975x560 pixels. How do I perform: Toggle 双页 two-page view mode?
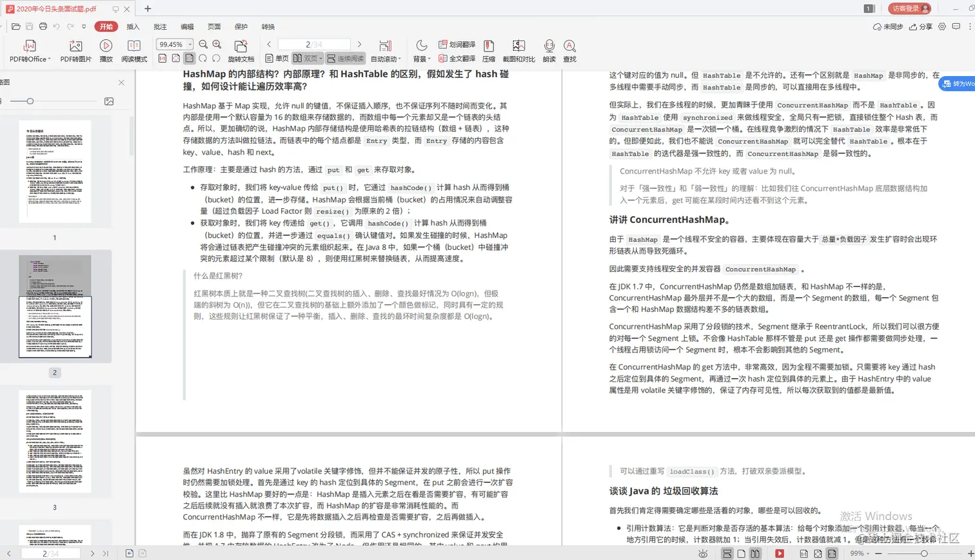308,58
